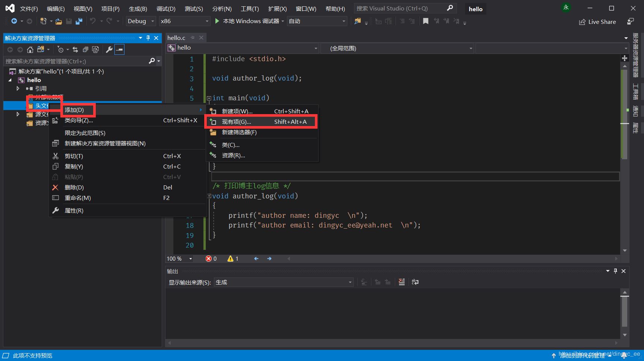Click the error count indicator icon
This screenshot has width=644, height=361.
209,258
